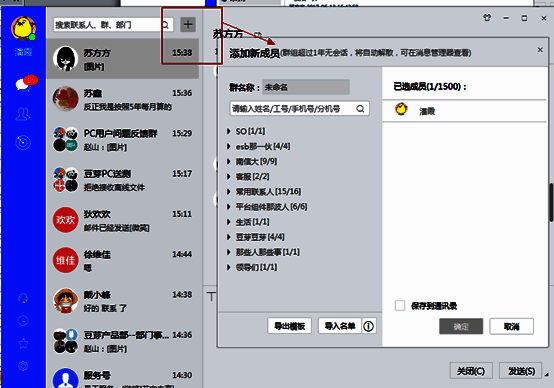This screenshot has height=388, width=554.
Task: Click the info icon beside 导入名单
Action: pyautogui.click(x=368, y=326)
